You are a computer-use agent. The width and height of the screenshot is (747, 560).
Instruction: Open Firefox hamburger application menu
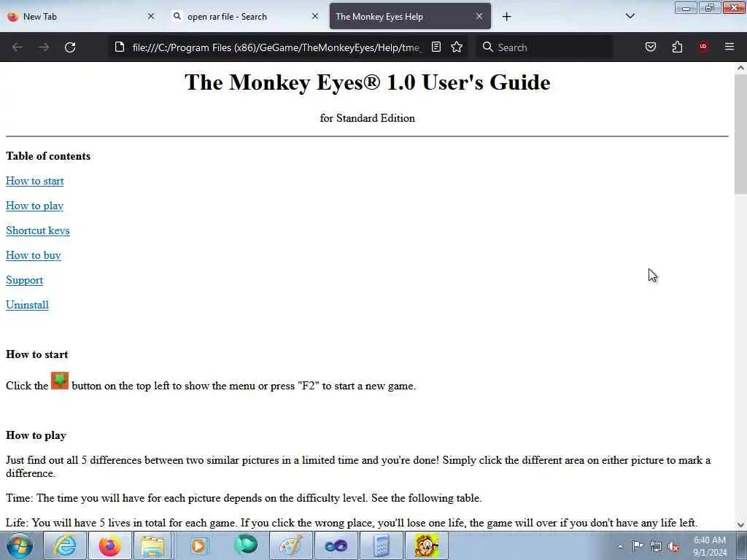point(729,47)
